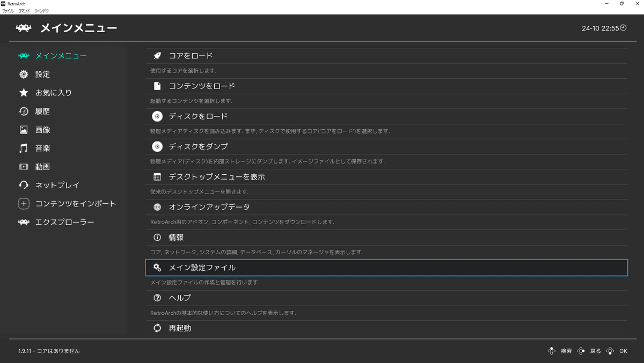
Task: Choose デスクトップメニューを表示
Action: pyautogui.click(x=386, y=176)
